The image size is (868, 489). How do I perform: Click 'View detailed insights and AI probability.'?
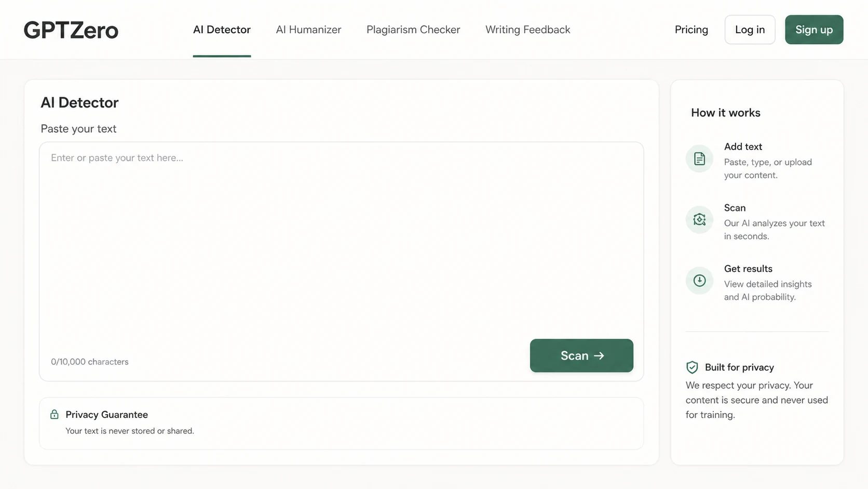click(768, 290)
